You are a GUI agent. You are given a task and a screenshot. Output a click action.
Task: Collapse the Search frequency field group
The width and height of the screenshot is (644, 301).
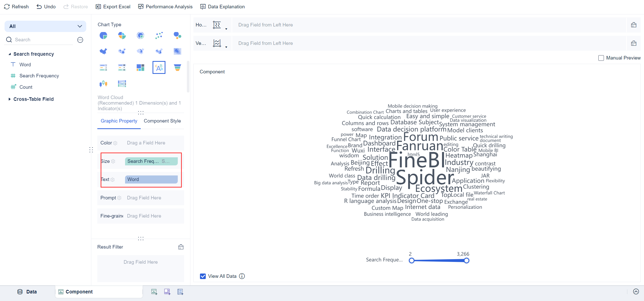tap(10, 54)
